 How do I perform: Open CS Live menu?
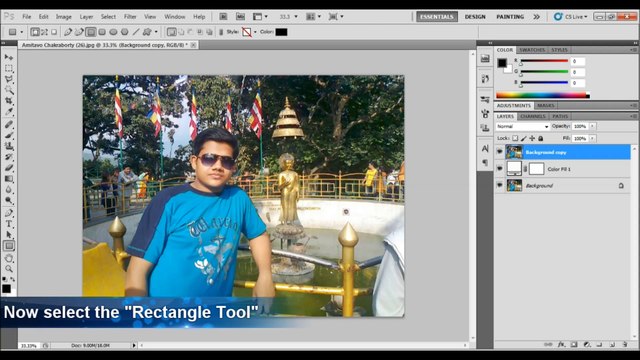point(571,17)
